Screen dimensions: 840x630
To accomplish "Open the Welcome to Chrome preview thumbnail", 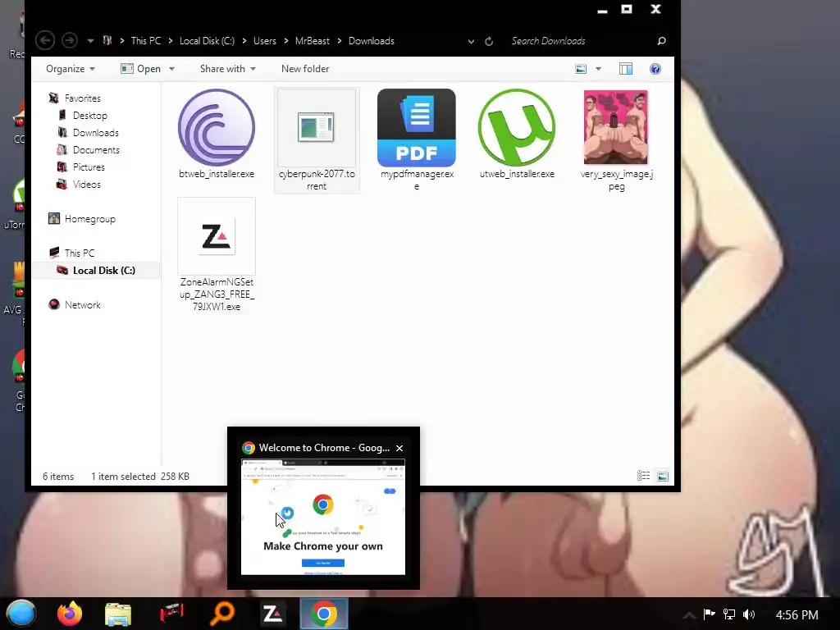I will coord(323,517).
